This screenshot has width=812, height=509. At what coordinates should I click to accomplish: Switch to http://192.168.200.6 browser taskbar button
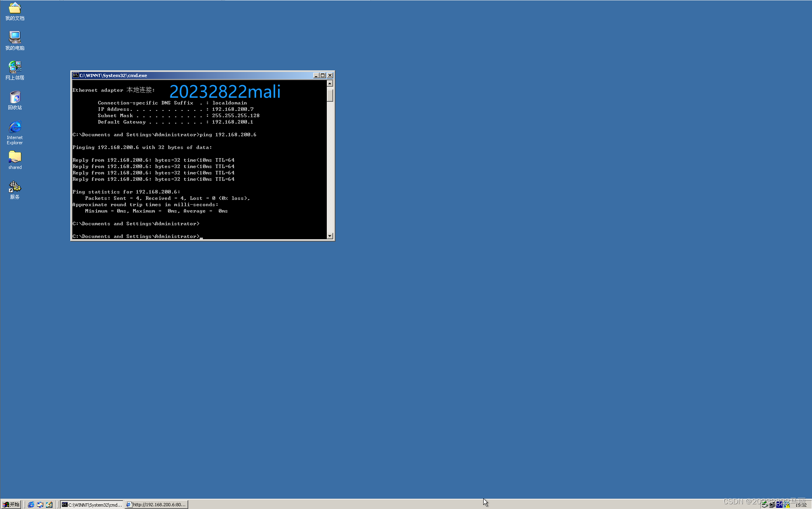(156, 504)
